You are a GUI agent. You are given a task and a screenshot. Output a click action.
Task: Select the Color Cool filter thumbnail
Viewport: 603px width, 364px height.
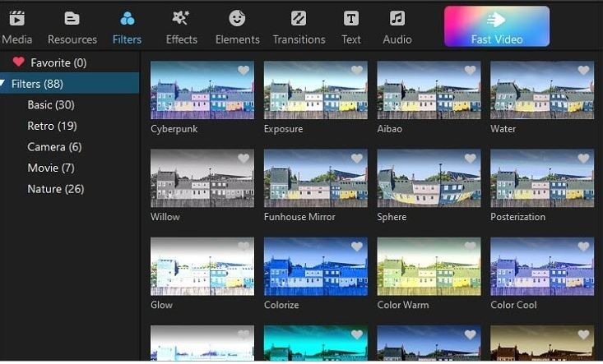542,266
